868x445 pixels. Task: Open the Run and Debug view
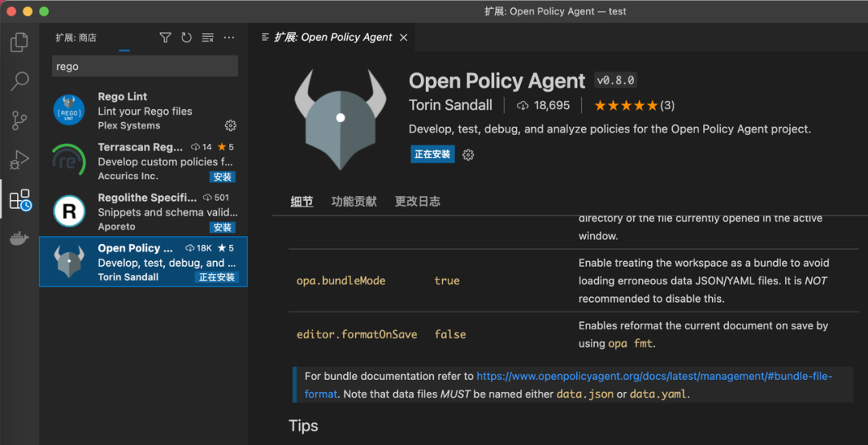[x=19, y=160]
